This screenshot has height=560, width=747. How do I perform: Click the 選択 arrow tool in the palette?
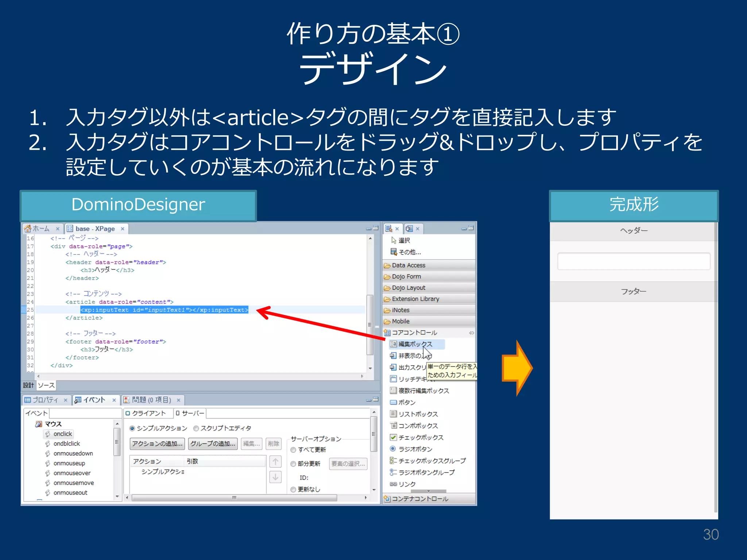(400, 240)
